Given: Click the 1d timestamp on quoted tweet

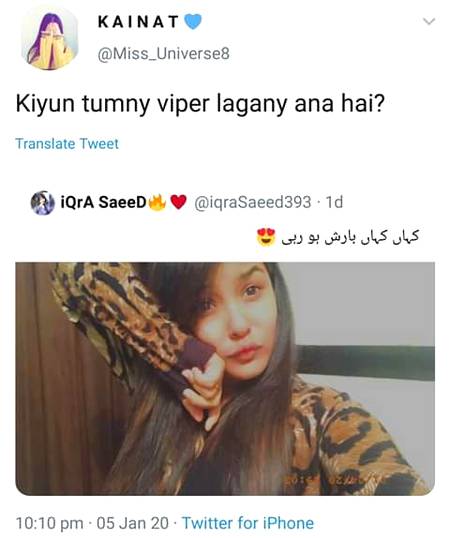Looking at the screenshot, I should tap(334, 202).
